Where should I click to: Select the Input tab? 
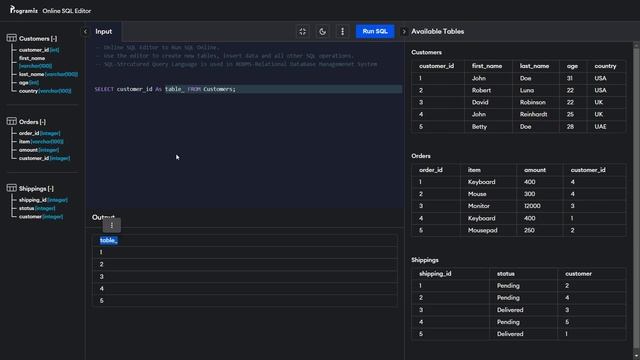point(104,31)
